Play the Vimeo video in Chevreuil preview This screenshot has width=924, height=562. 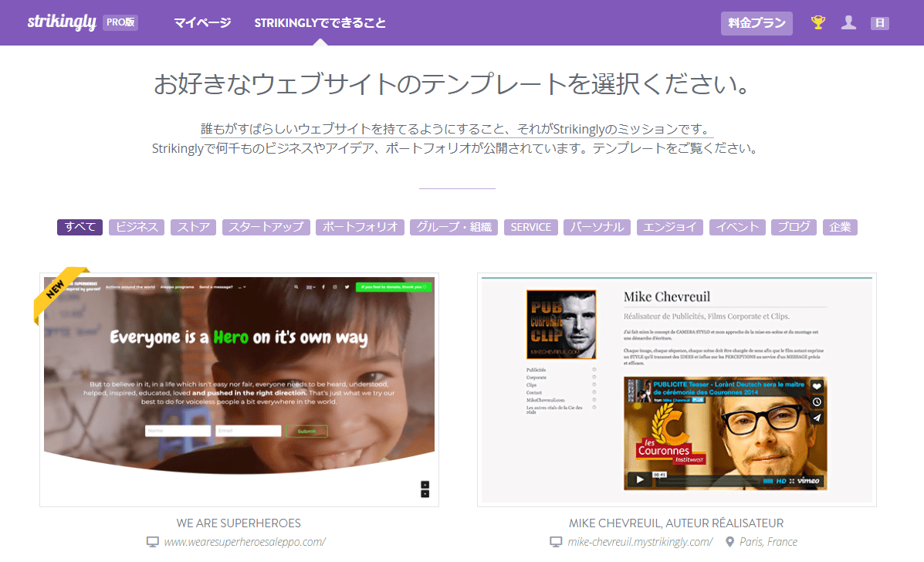tap(639, 479)
